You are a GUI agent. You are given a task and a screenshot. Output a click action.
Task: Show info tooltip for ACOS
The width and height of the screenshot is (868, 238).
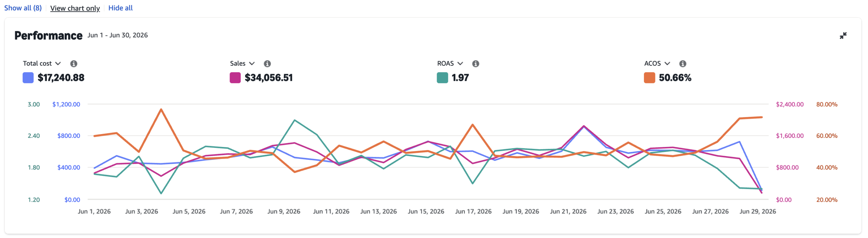click(683, 64)
